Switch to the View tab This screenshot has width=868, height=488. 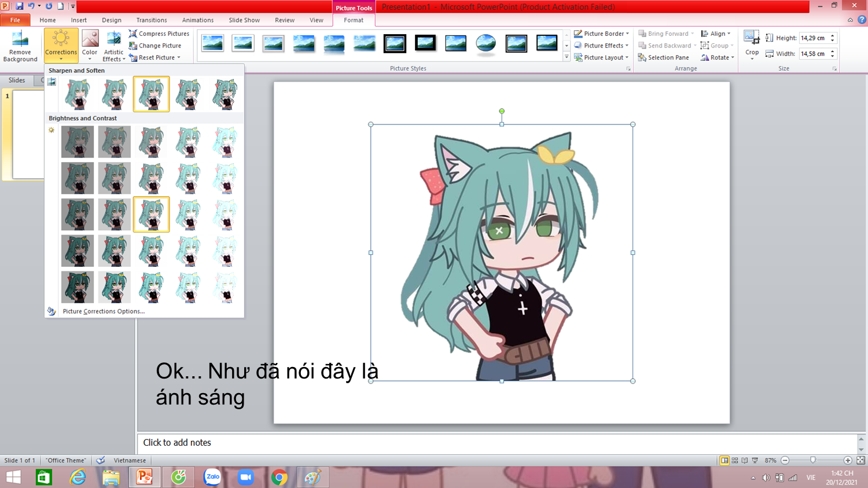[317, 20]
